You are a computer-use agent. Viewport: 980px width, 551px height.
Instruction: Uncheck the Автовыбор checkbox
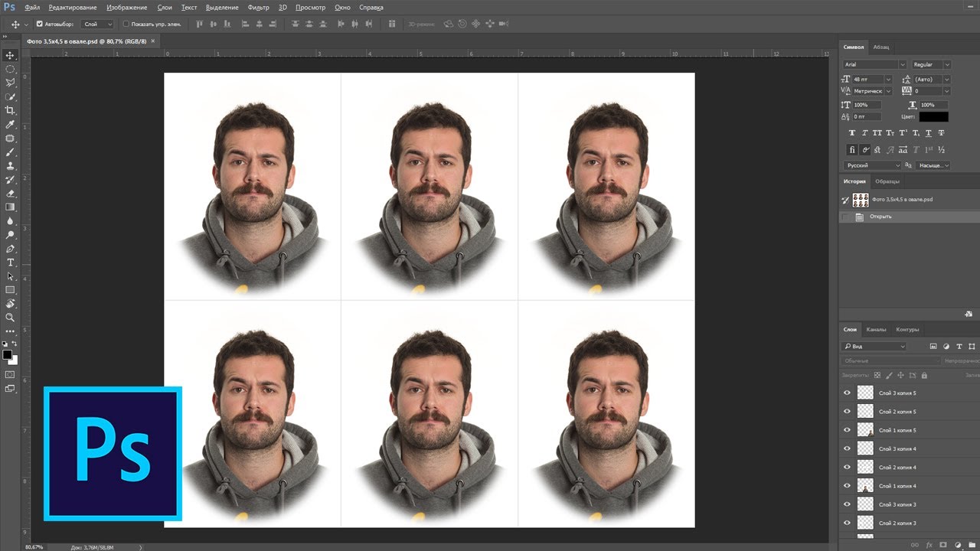pyautogui.click(x=40, y=24)
